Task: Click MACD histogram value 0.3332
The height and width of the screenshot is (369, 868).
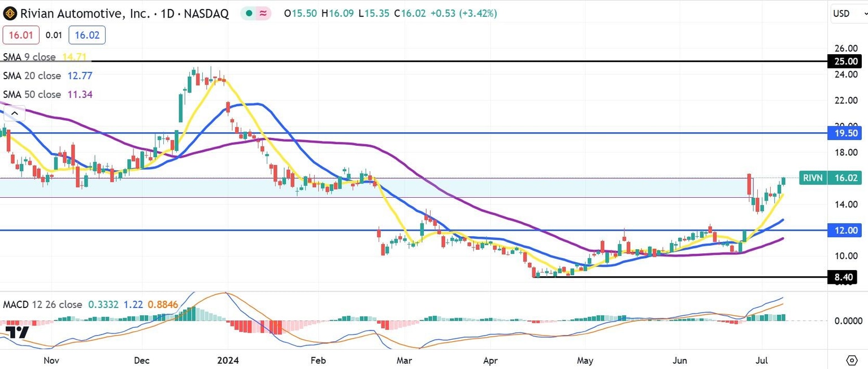Action: (x=103, y=305)
